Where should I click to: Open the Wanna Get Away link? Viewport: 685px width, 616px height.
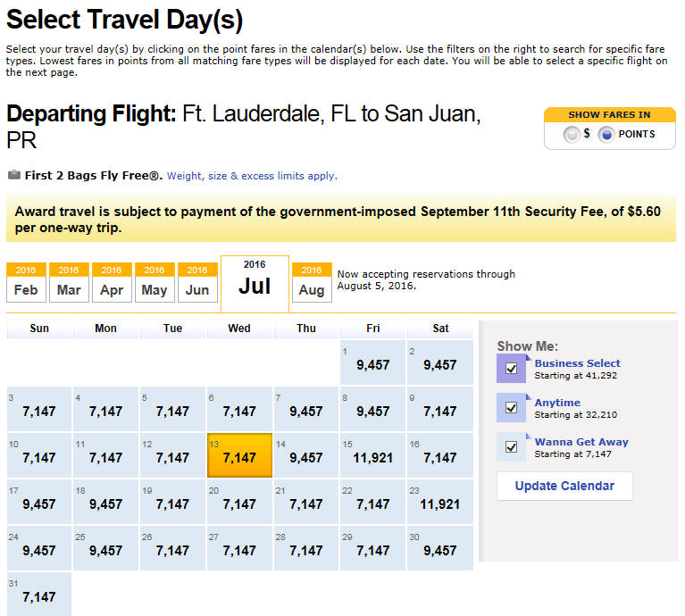click(x=581, y=442)
